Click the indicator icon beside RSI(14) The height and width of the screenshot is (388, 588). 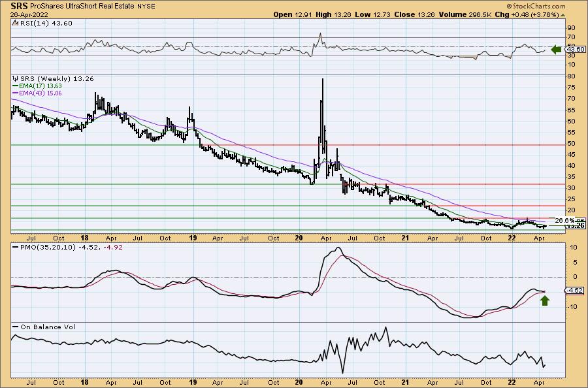point(15,23)
